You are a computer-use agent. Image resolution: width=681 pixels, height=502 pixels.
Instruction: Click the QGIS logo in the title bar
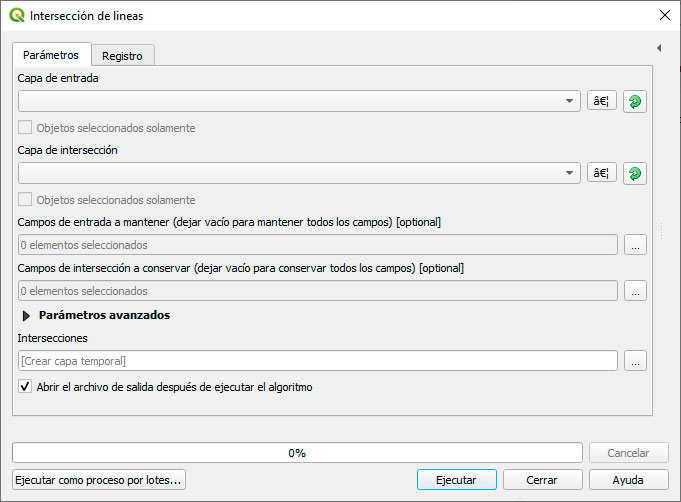tap(17, 16)
